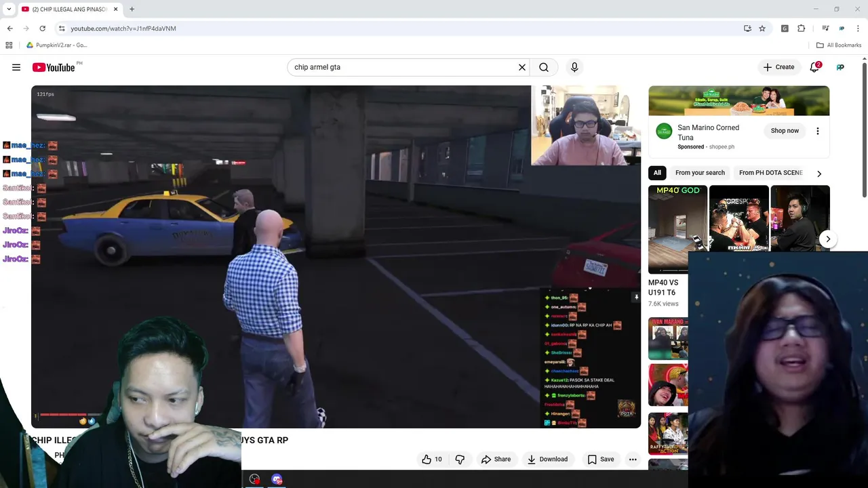Open the San Marino Corned Tuna ad title
The height and width of the screenshot is (488, 868).
pyautogui.click(x=708, y=132)
